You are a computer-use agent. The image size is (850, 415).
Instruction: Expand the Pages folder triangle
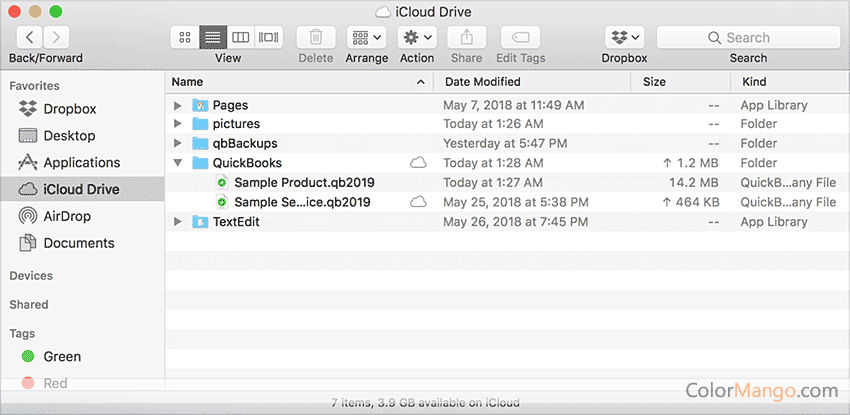(177, 105)
